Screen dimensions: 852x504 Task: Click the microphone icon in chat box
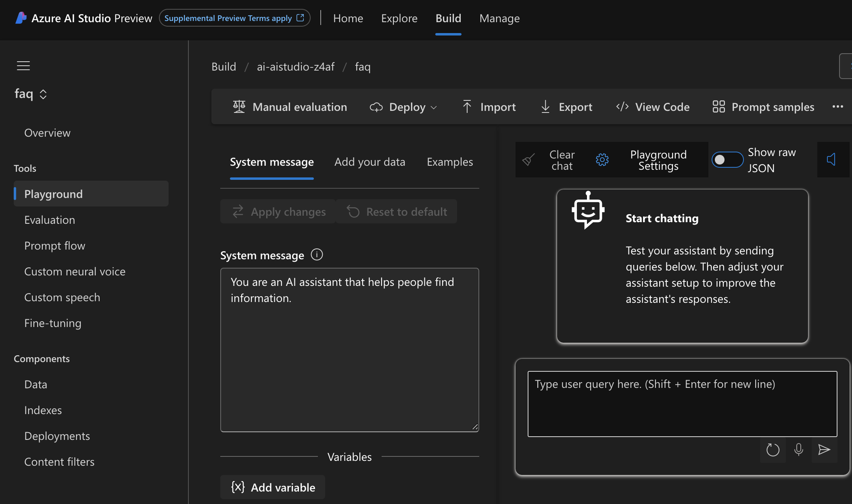tap(798, 450)
